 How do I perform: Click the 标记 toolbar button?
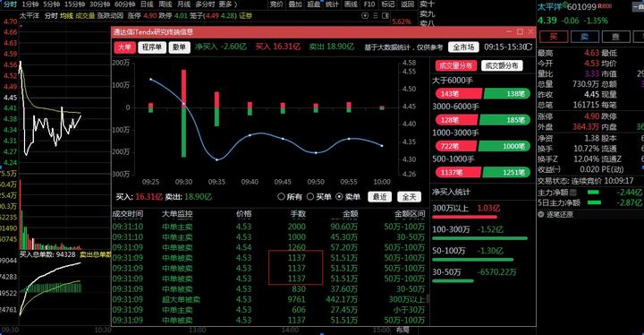coord(387,4)
